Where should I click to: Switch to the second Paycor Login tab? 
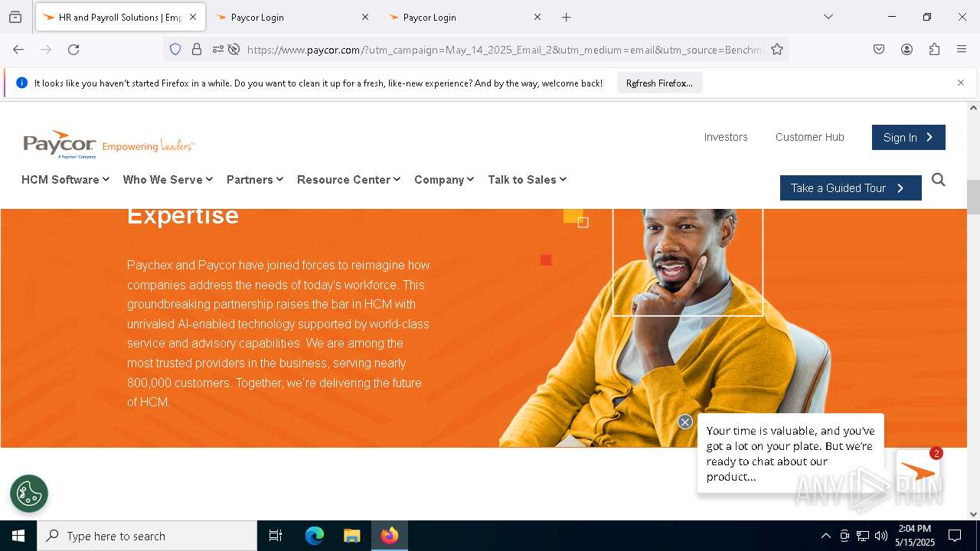click(292, 17)
